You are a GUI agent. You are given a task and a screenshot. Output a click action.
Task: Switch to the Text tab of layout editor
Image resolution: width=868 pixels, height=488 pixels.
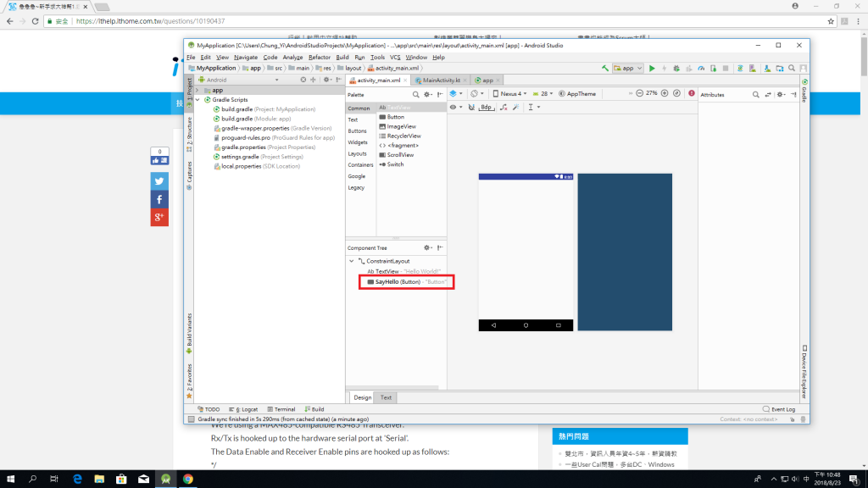[x=386, y=397]
